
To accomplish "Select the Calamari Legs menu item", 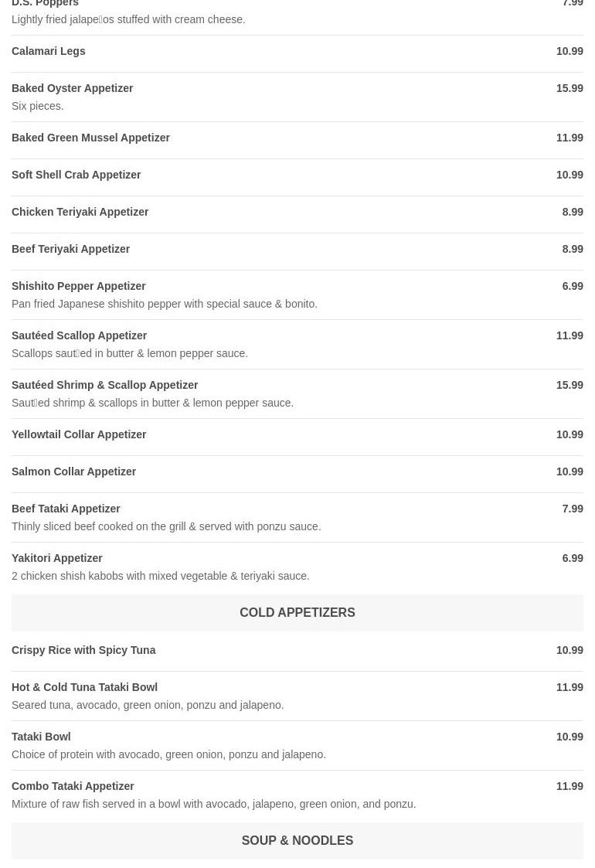I will [49, 51].
